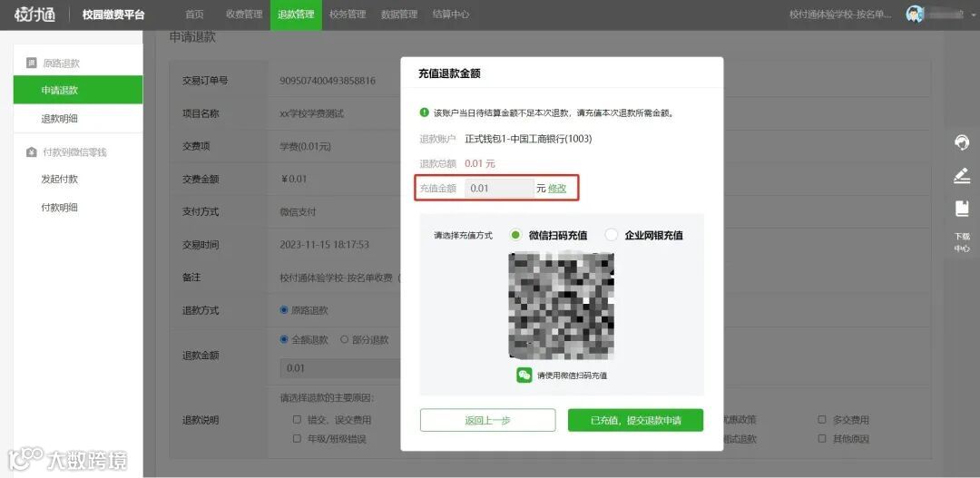Click the green info icon in dialog
Image resolution: width=980 pixels, height=478 pixels.
click(425, 113)
